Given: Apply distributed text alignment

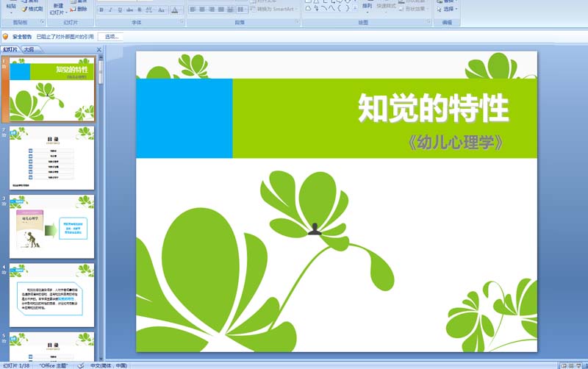Looking at the screenshot, I should click(230, 10).
